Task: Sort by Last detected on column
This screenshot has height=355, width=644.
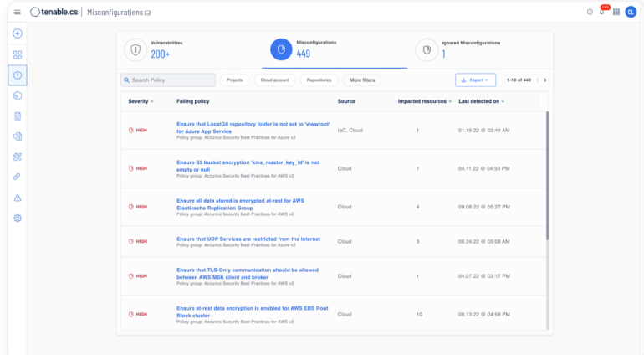Action: [x=481, y=101]
